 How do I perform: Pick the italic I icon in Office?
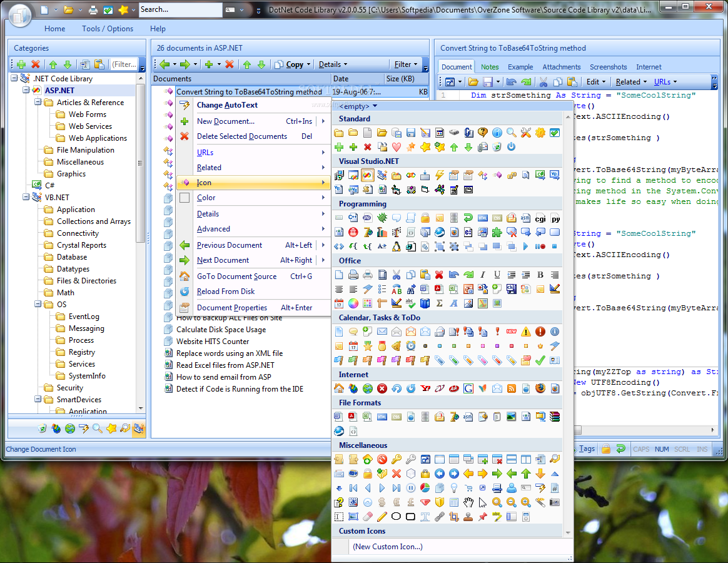tap(482, 275)
